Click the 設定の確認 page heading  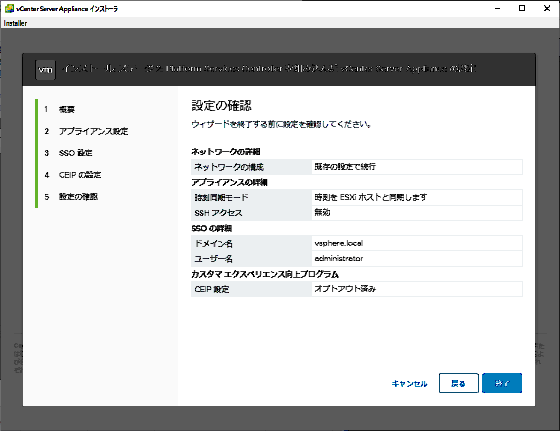coord(221,106)
